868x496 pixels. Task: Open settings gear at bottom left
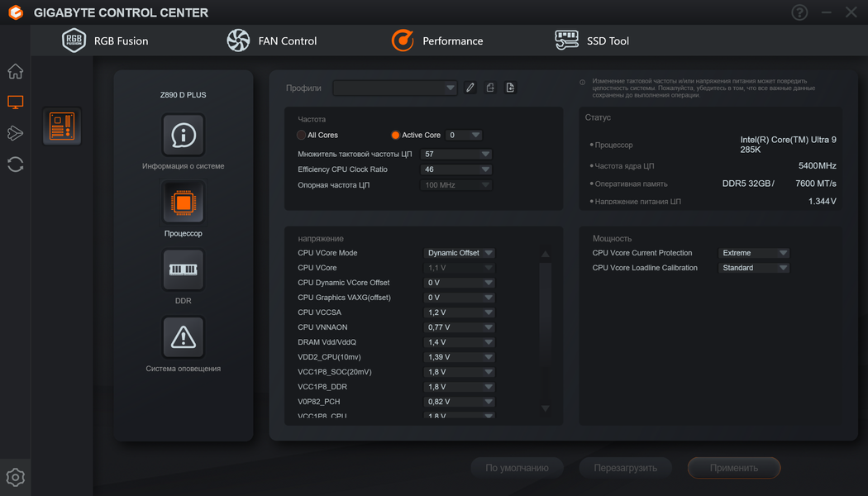(x=15, y=477)
